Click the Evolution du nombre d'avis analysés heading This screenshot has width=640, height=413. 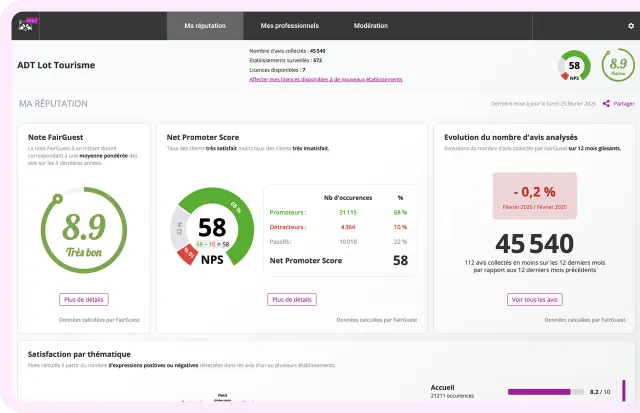pos(511,137)
